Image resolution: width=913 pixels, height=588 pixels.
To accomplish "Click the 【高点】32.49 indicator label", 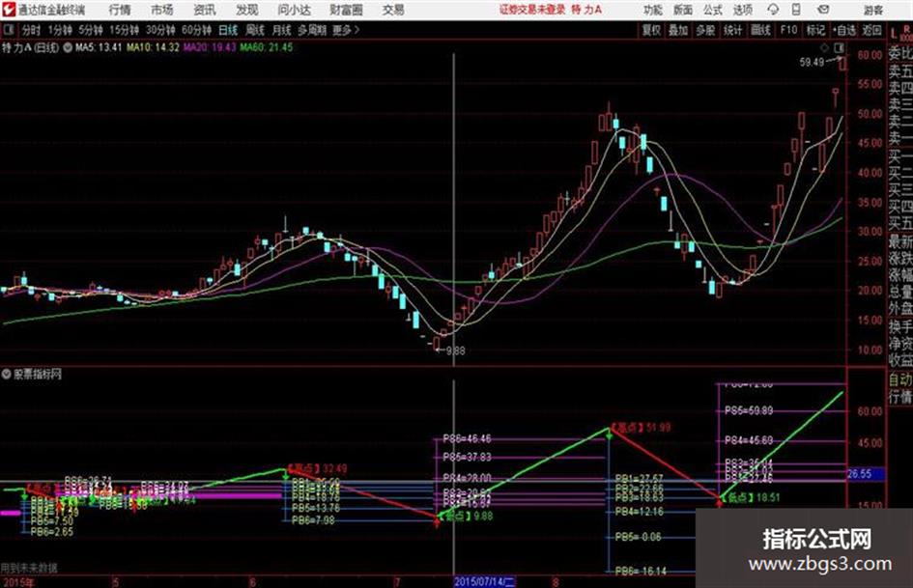I will click(x=317, y=468).
